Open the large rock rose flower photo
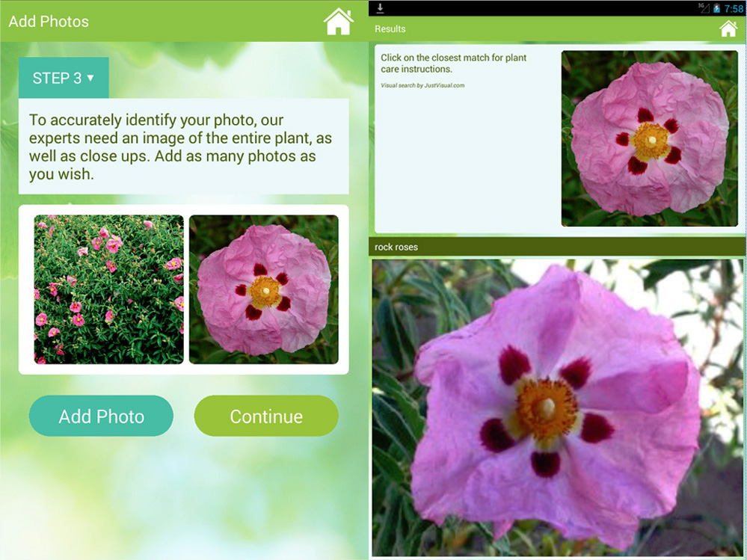The image size is (747, 560). pos(556,407)
